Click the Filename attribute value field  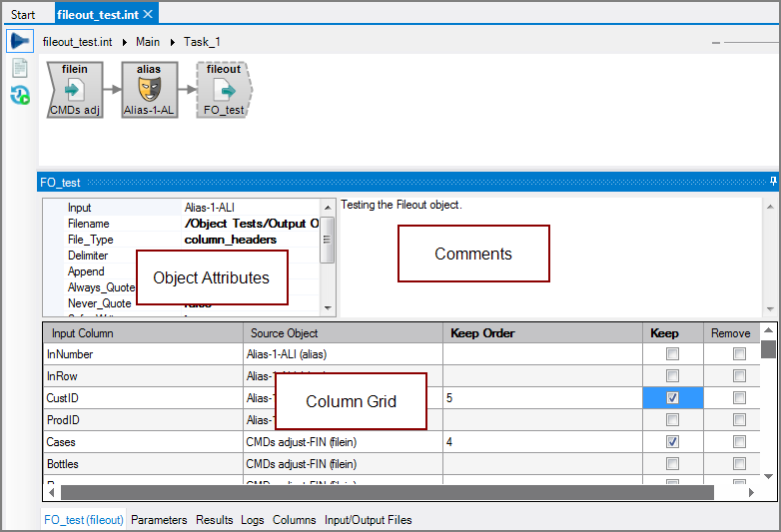(252, 224)
